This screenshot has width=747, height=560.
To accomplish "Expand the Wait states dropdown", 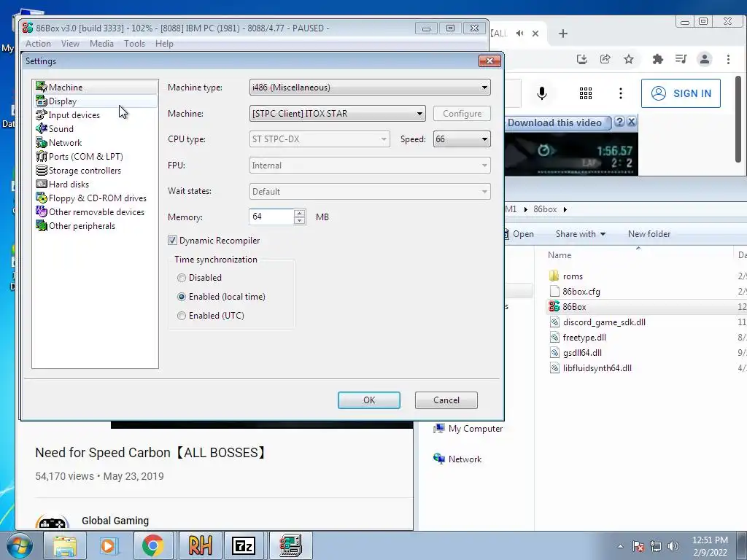I will click(370, 192).
